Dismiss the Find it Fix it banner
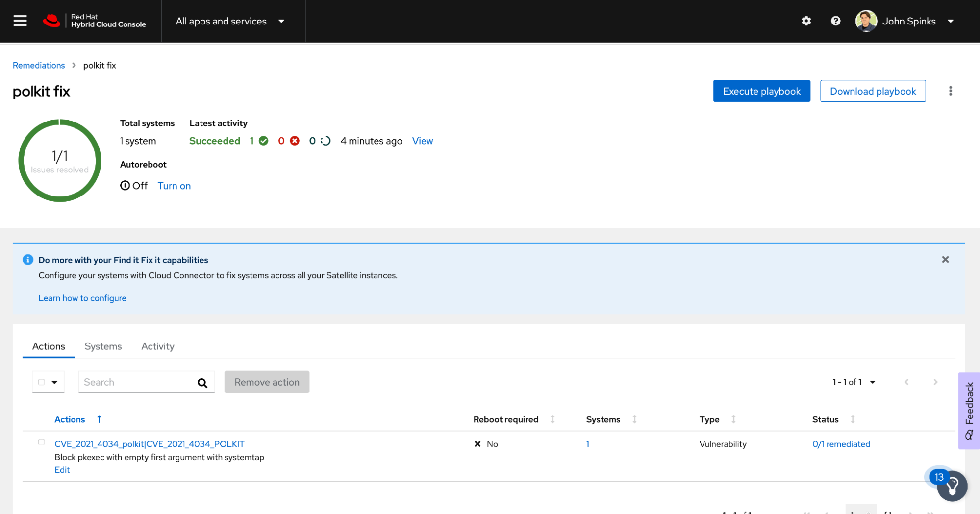The image size is (980, 514). tap(945, 260)
